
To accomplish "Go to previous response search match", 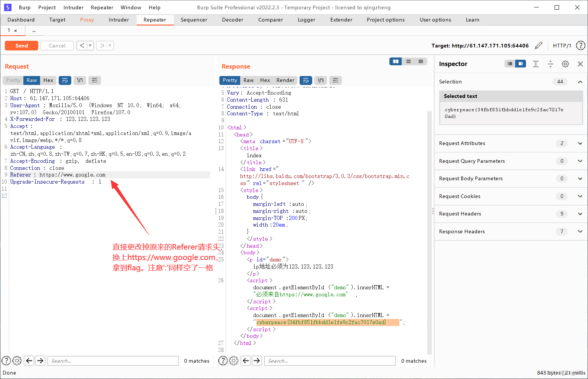I will click(x=246, y=360).
